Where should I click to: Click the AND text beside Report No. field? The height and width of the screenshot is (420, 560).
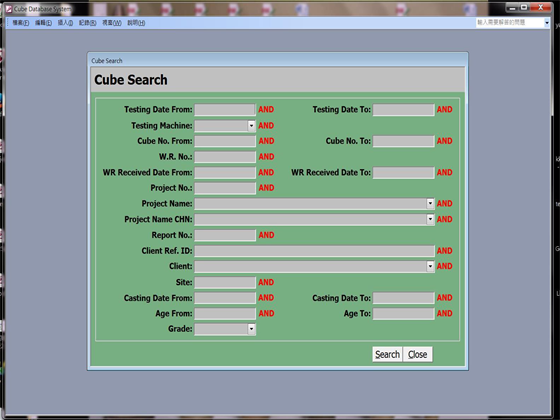point(266,235)
